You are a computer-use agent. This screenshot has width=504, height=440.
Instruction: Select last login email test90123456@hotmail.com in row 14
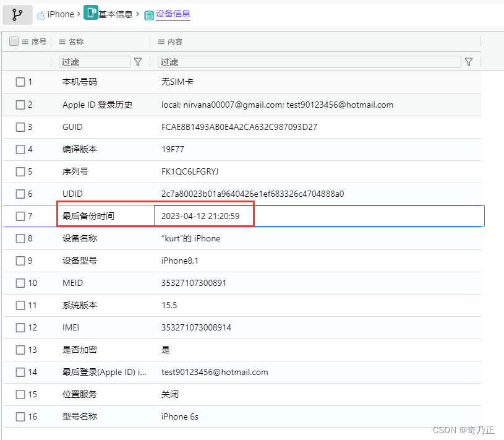tap(215, 372)
